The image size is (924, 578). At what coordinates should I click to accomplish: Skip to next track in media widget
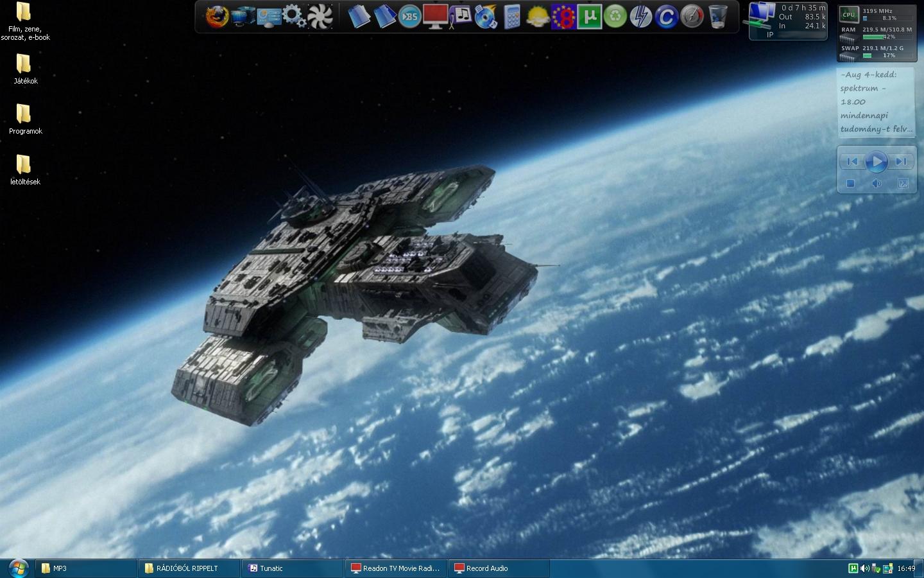pos(901,161)
